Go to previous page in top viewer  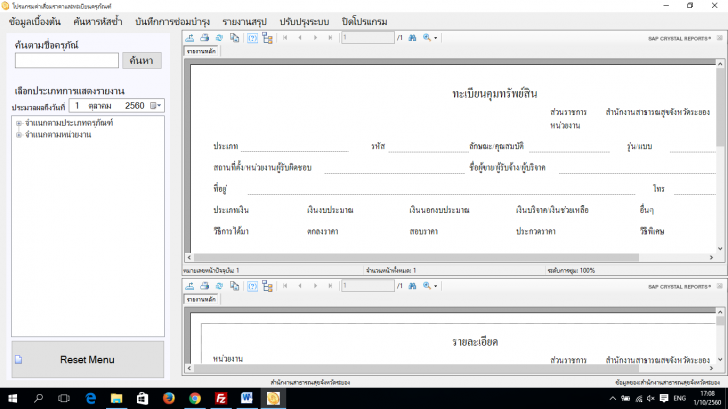(x=300, y=38)
